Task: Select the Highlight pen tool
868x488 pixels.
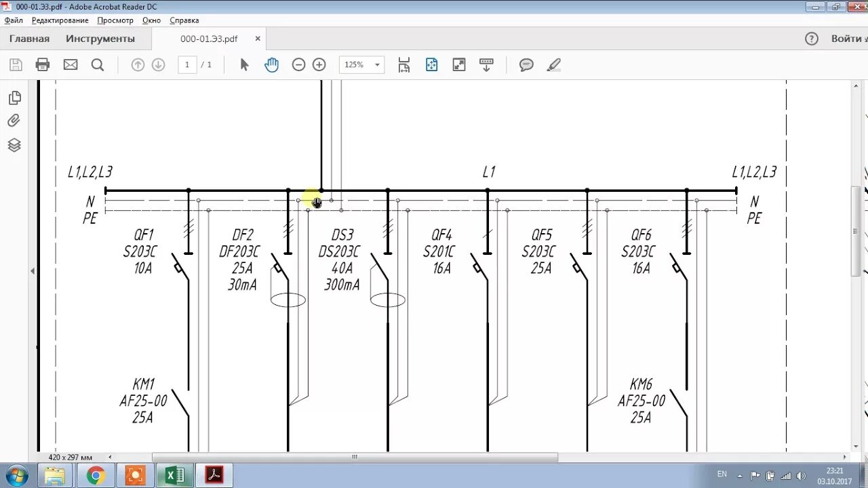Action: pos(554,65)
